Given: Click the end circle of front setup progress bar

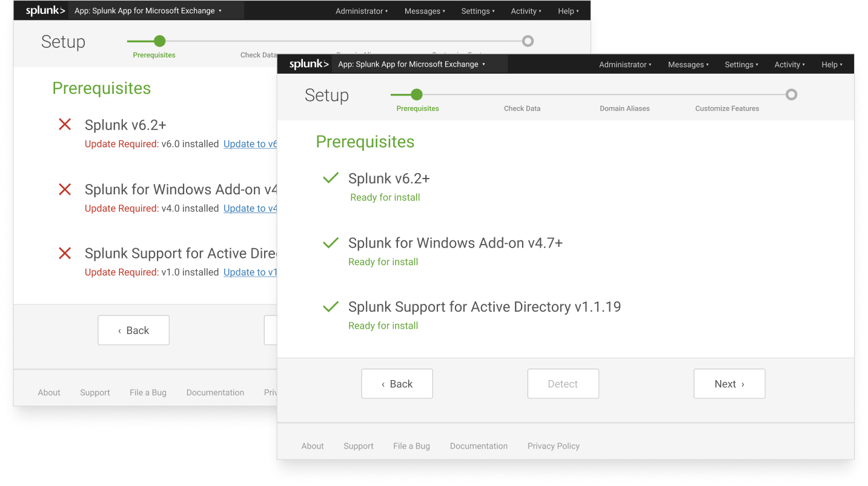Looking at the screenshot, I should (x=791, y=94).
